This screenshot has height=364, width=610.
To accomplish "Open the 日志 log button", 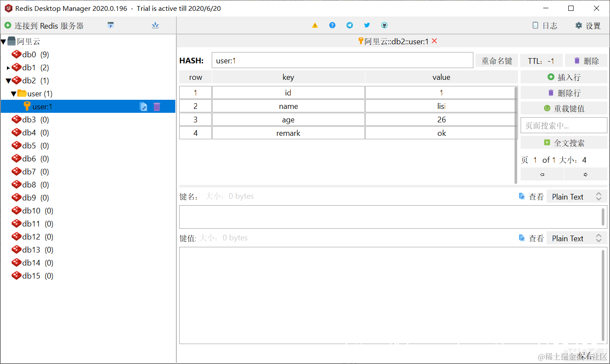I will pos(545,26).
